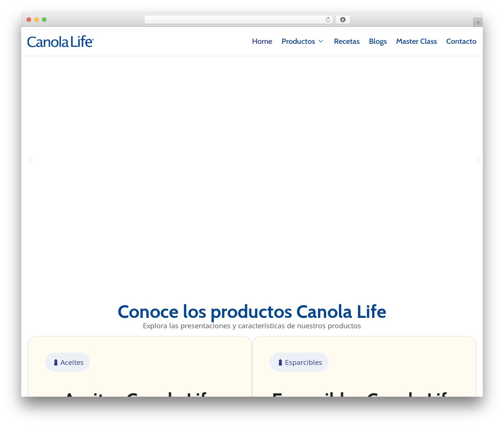Maximize the window with the green button
The width and height of the screenshot is (504, 427).
coord(44,20)
